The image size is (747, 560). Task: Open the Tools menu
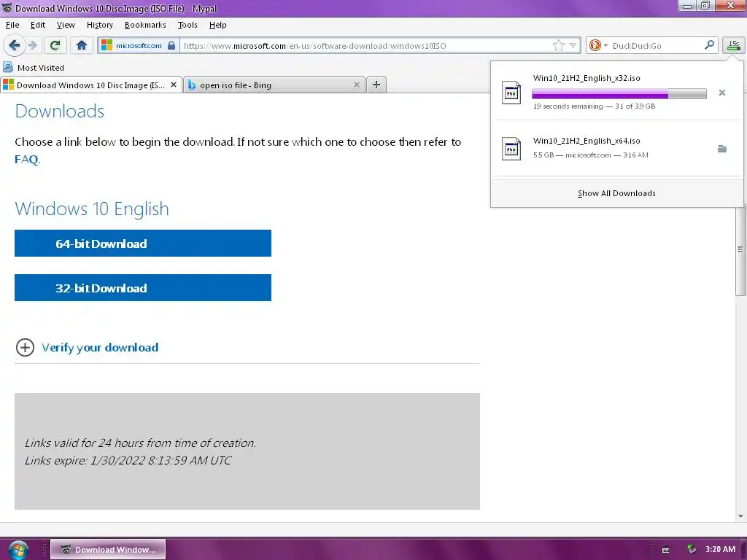point(187,25)
